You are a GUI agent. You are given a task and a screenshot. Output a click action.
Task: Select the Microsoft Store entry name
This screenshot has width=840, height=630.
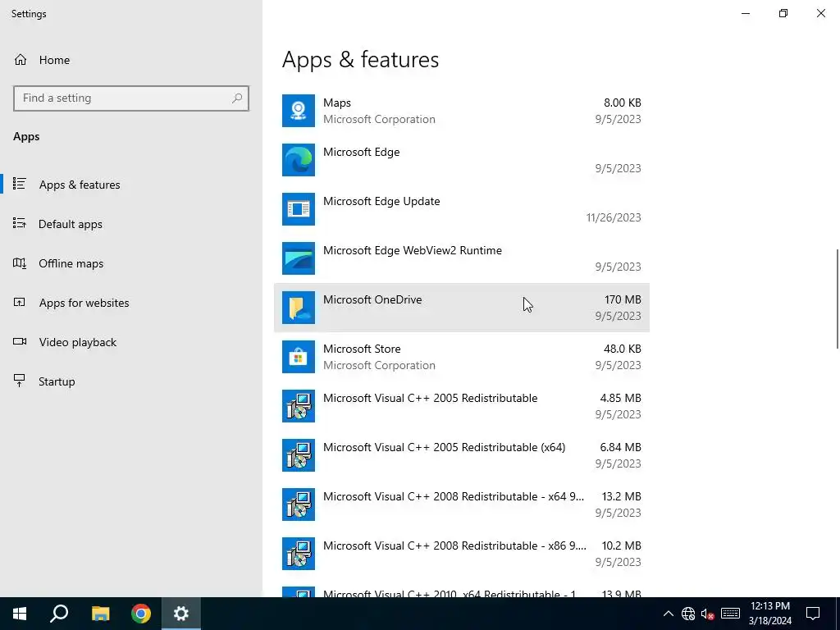pyautogui.click(x=362, y=349)
